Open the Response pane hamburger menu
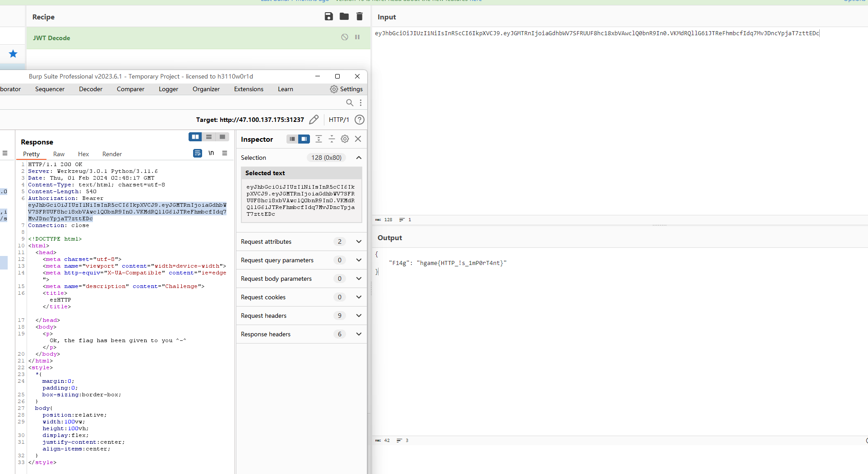Image resolution: width=868 pixels, height=474 pixels. tap(224, 153)
